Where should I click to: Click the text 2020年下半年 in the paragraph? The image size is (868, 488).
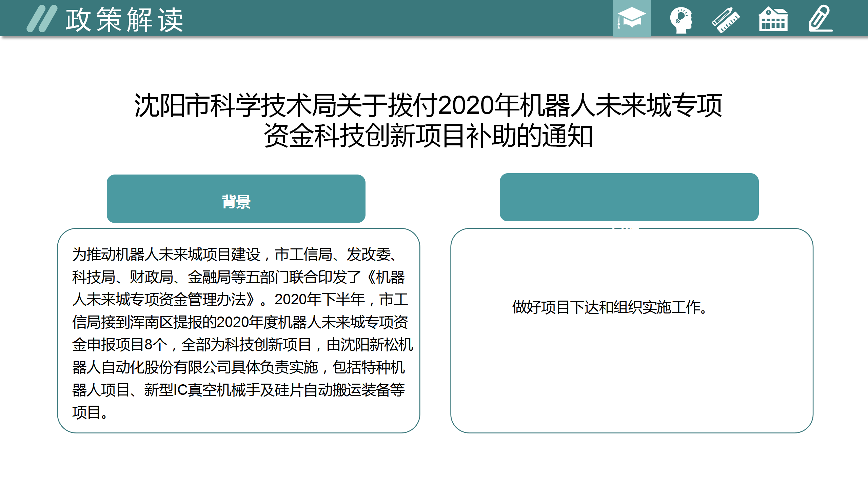(x=319, y=300)
